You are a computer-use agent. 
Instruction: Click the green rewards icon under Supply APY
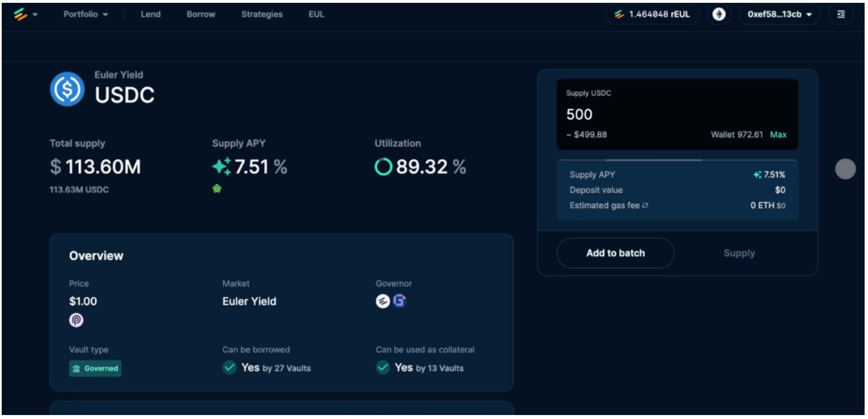tap(217, 190)
